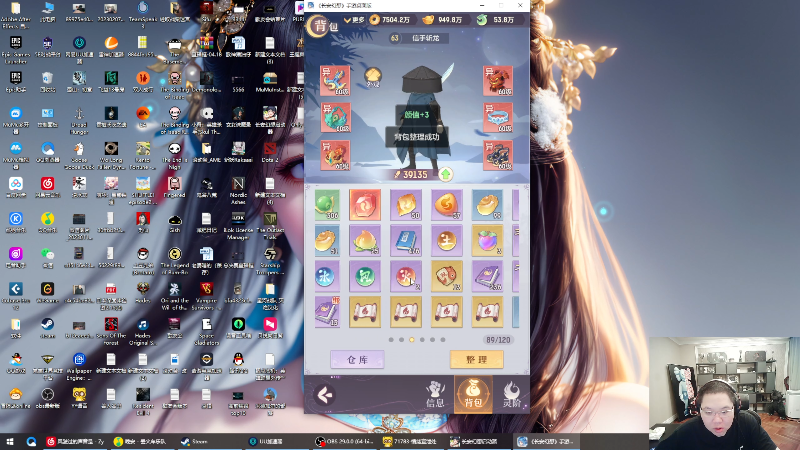Select the purple book with 新 badge
Viewport: 800px width, 450px height.
point(327,312)
